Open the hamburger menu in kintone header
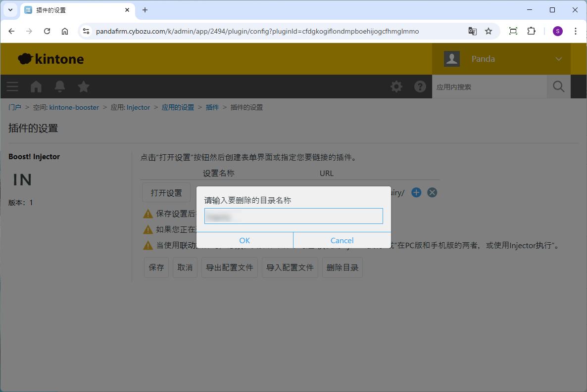This screenshot has width=587, height=392. coord(12,87)
